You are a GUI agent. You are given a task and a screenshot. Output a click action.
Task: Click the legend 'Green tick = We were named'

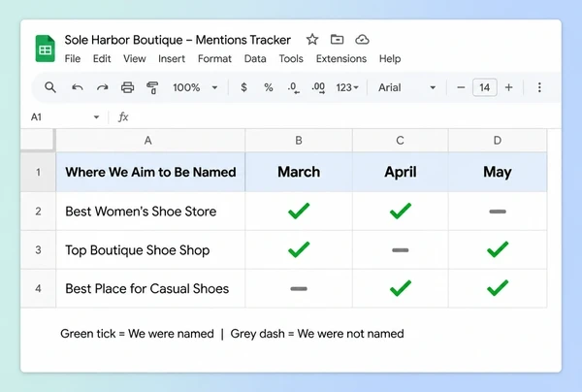click(x=137, y=334)
